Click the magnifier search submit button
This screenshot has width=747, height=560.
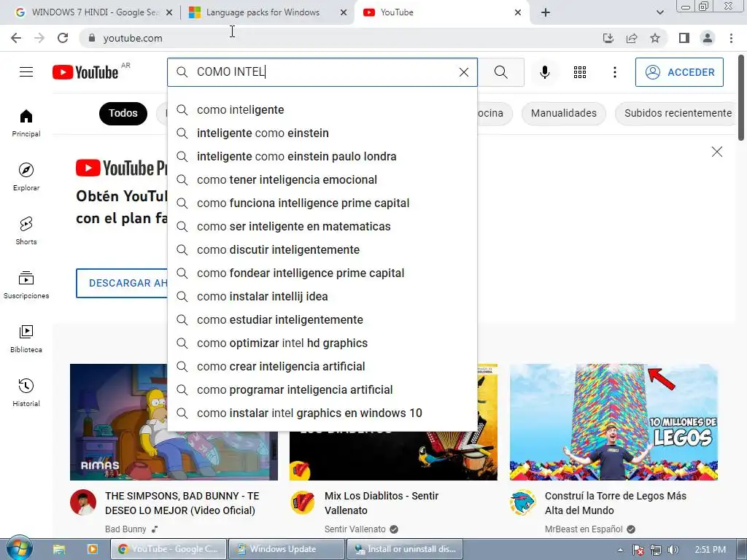point(500,72)
